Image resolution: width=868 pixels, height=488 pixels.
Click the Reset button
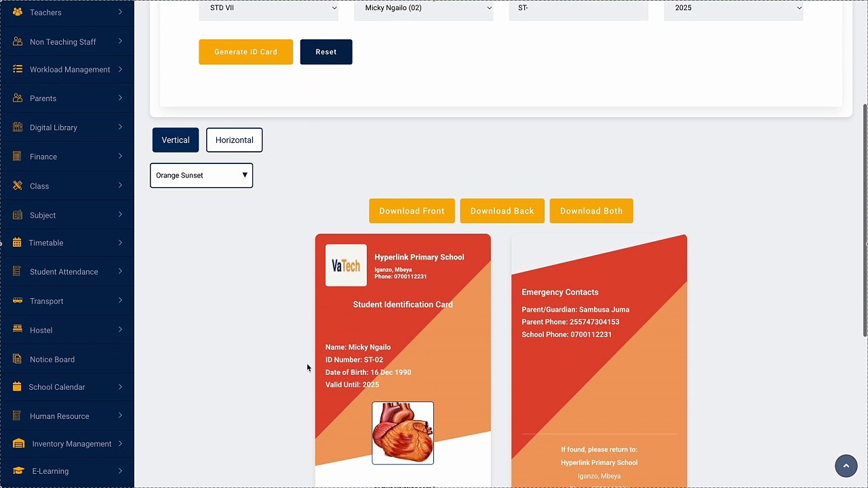326,52
